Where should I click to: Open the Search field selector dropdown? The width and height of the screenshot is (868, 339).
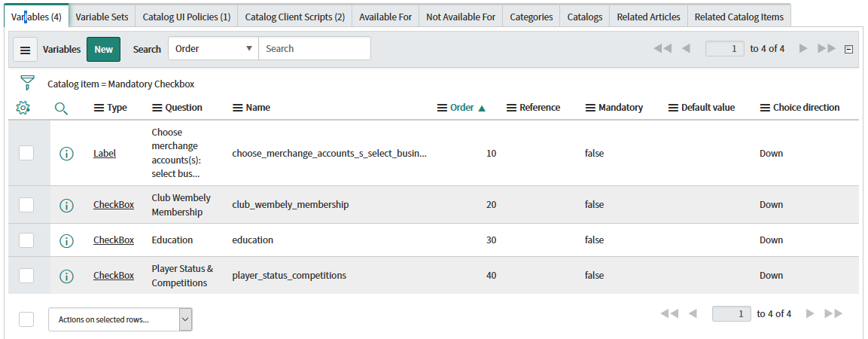213,49
